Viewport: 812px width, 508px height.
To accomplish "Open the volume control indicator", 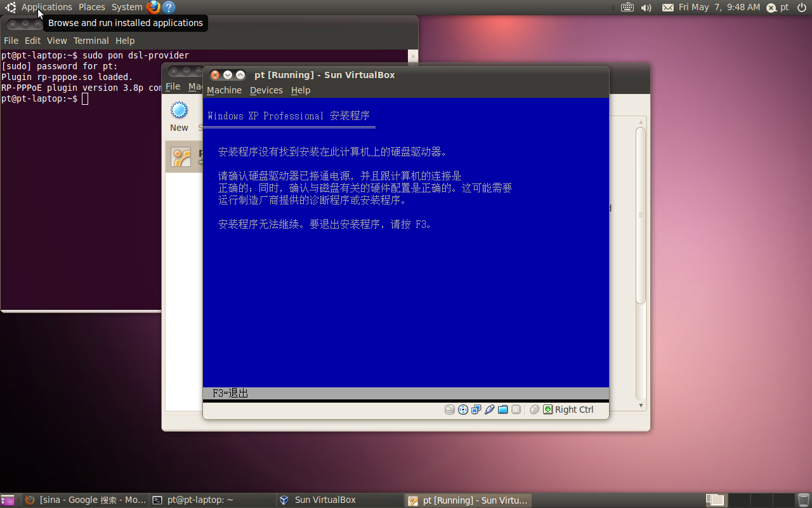I will (646, 7).
